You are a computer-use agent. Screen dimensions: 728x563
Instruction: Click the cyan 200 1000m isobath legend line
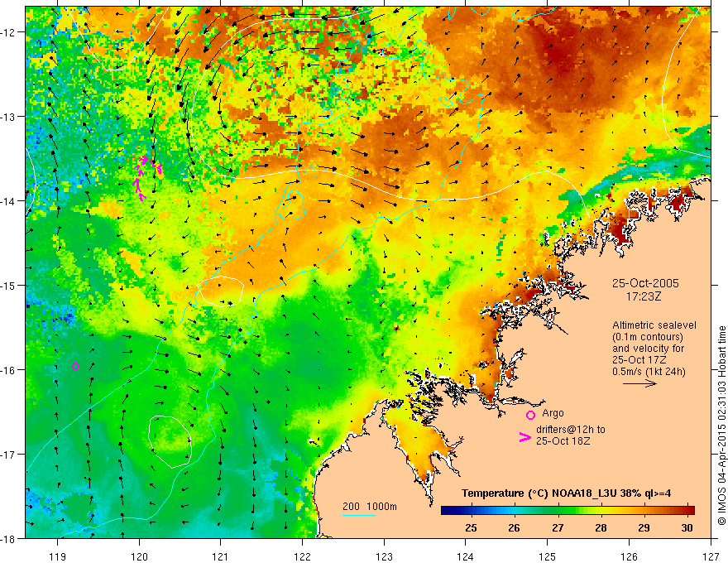click(359, 515)
